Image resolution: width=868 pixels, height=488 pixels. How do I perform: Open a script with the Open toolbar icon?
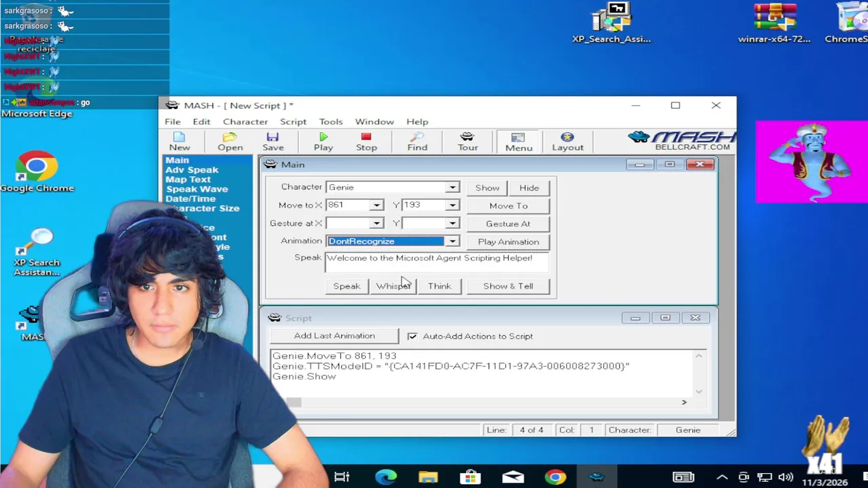tap(230, 142)
